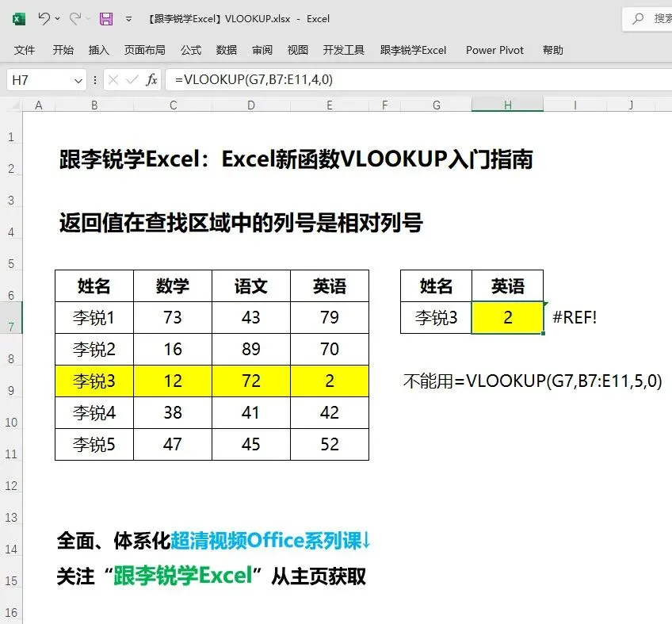Viewport: 672px width, 624px height.
Task: Click lookup name cell 李锐3 in column G
Action: 437,318
